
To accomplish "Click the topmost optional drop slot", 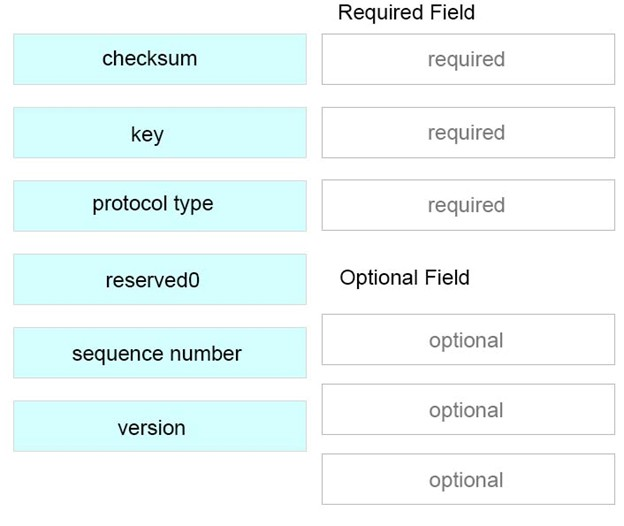I will [468, 339].
